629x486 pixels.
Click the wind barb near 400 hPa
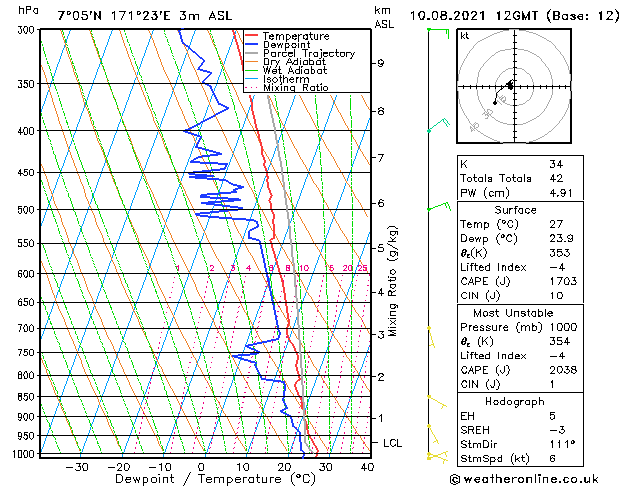[436, 127]
